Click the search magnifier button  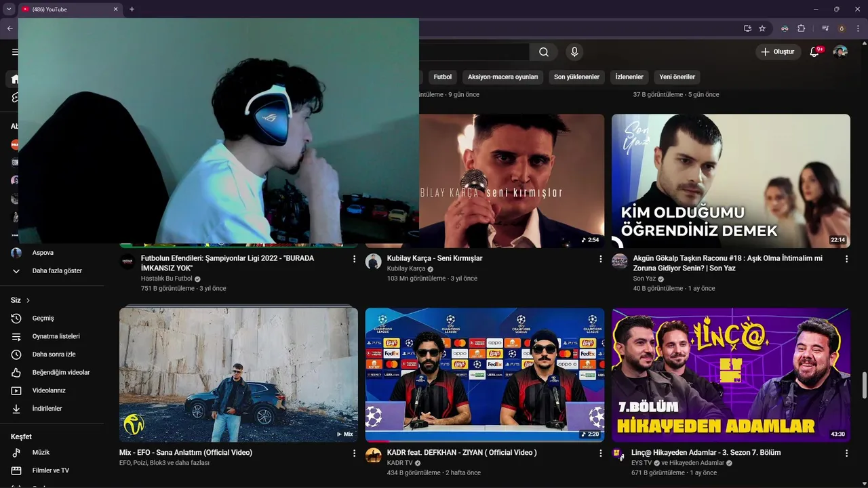click(x=544, y=52)
